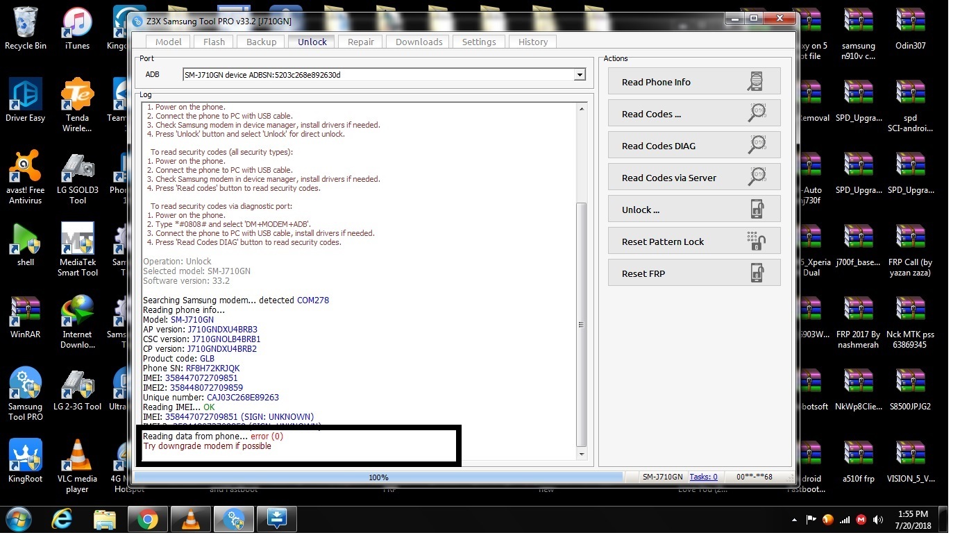Open LG 2-3G Tool icon
This screenshot has width=960, height=560.
[77, 389]
